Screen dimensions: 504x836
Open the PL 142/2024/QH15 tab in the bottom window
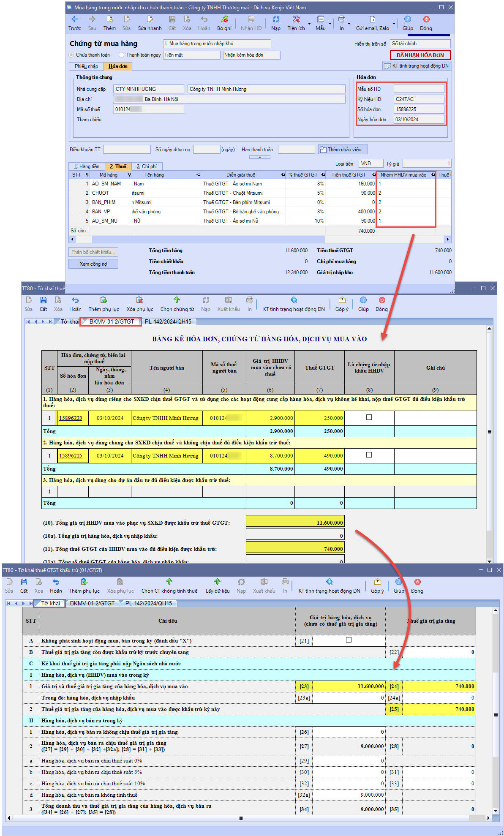148,603
